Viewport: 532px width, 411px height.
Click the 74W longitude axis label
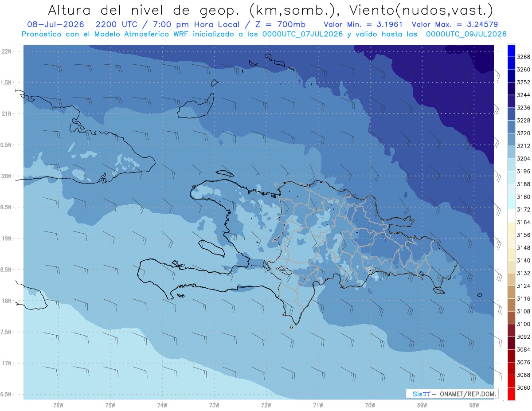tap(162, 405)
